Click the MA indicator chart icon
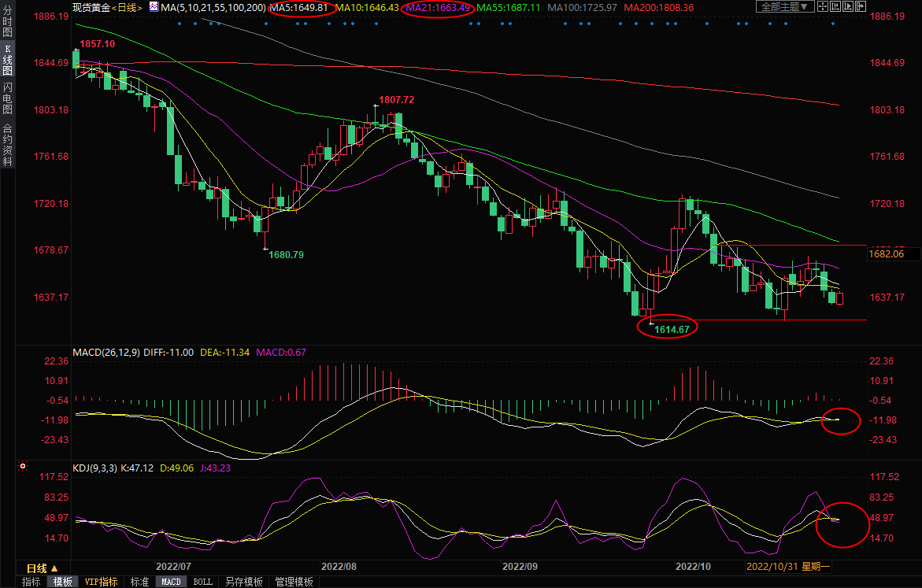Viewport: 922px width, 588px height. point(154,7)
